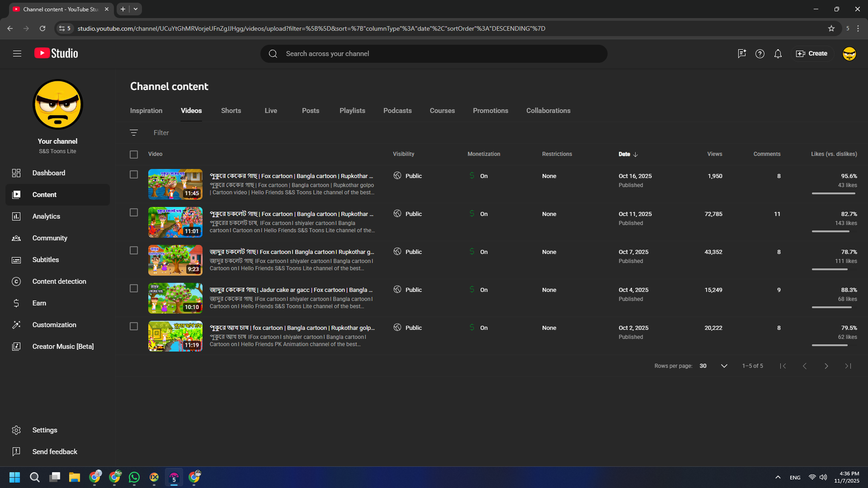This screenshot has height=488, width=868.
Task: Switch to the Shorts tab
Action: click(x=231, y=111)
